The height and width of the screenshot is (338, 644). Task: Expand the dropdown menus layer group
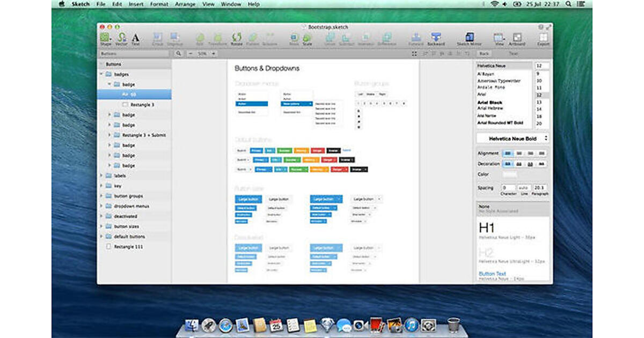[x=101, y=206]
